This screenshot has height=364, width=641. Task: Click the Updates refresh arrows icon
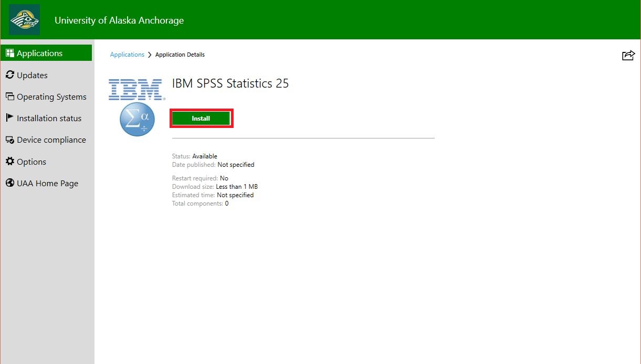[x=9, y=75]
